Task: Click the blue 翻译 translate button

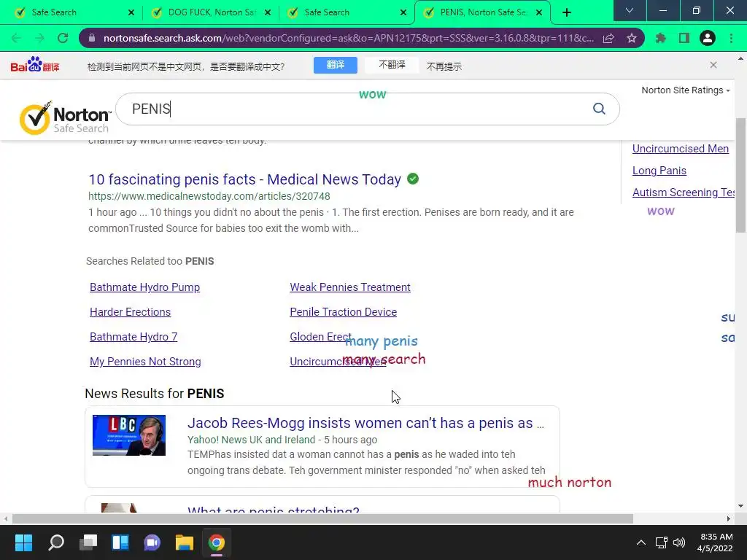Action: tap(336, 65)
